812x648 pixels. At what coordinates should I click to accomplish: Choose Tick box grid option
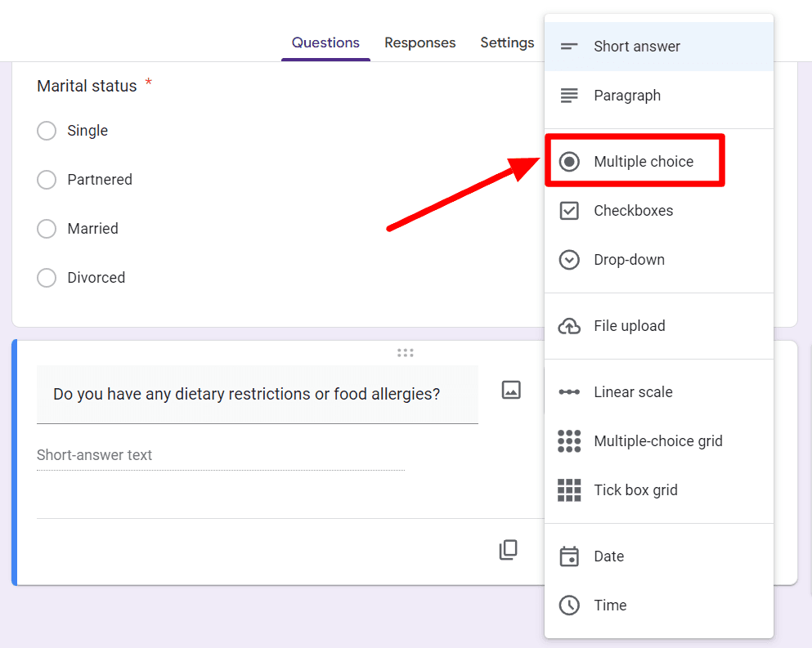coord(659,490)
